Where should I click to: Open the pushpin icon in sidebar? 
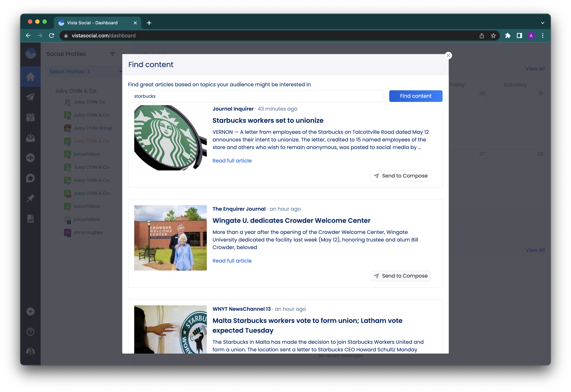[30, 198]
